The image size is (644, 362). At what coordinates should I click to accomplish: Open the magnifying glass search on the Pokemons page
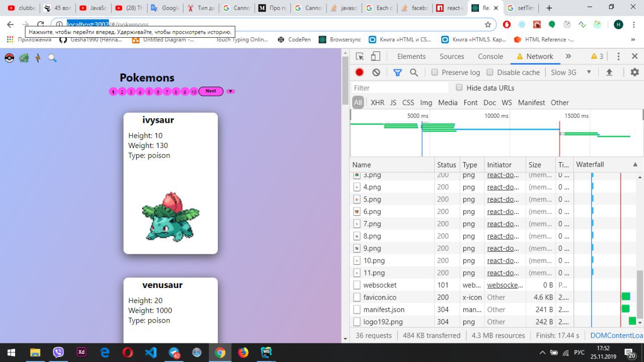(52, 58)
